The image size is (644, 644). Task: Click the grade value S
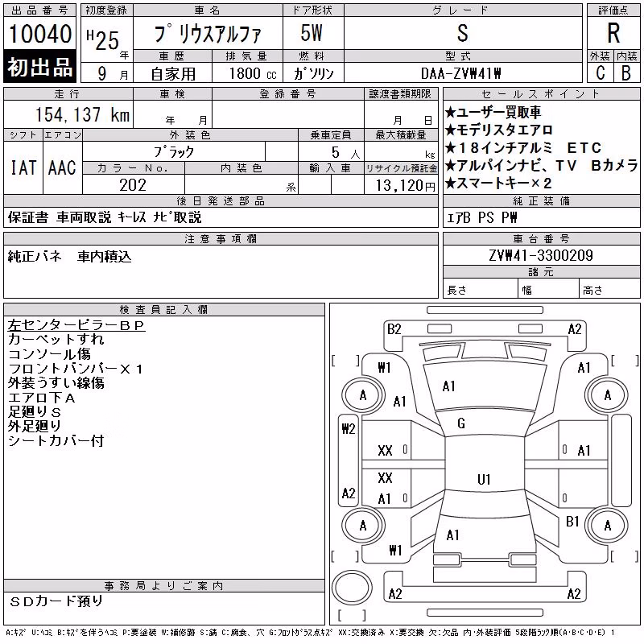[x=462, y=33]
